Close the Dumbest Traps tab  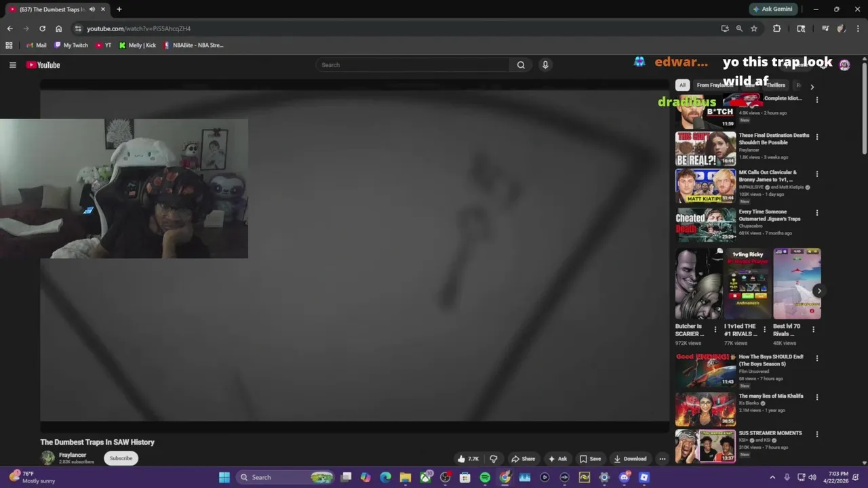tap(103, 9)
